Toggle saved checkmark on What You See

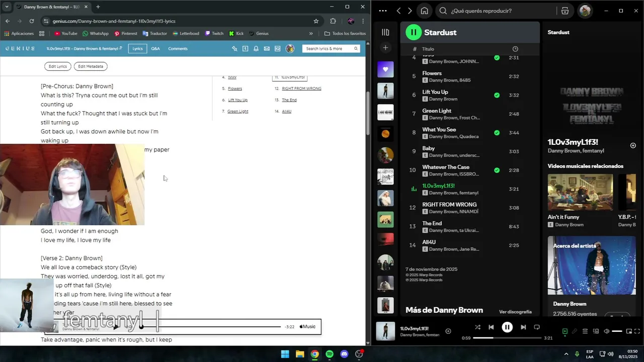[x=497, y=133]
